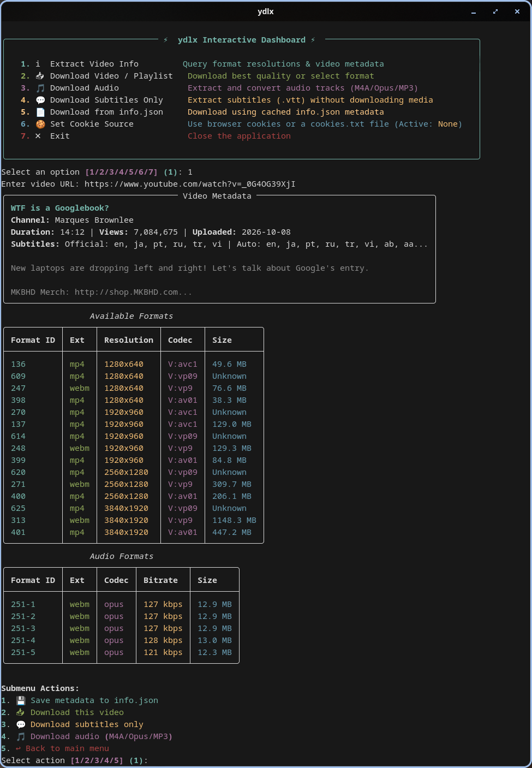Click format ID 614 in the formats table
Screen dimensions: 532x768
(x=18, y=436)
